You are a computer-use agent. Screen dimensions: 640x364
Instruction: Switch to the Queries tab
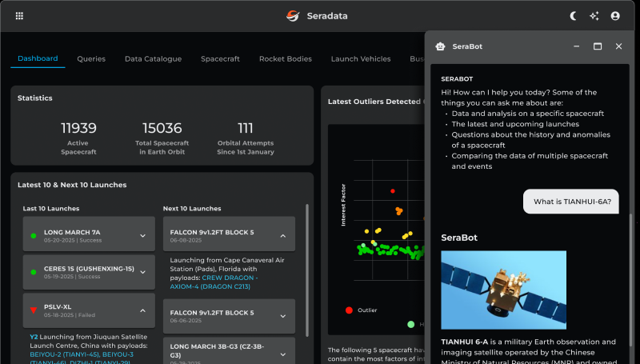click(91, 58)
